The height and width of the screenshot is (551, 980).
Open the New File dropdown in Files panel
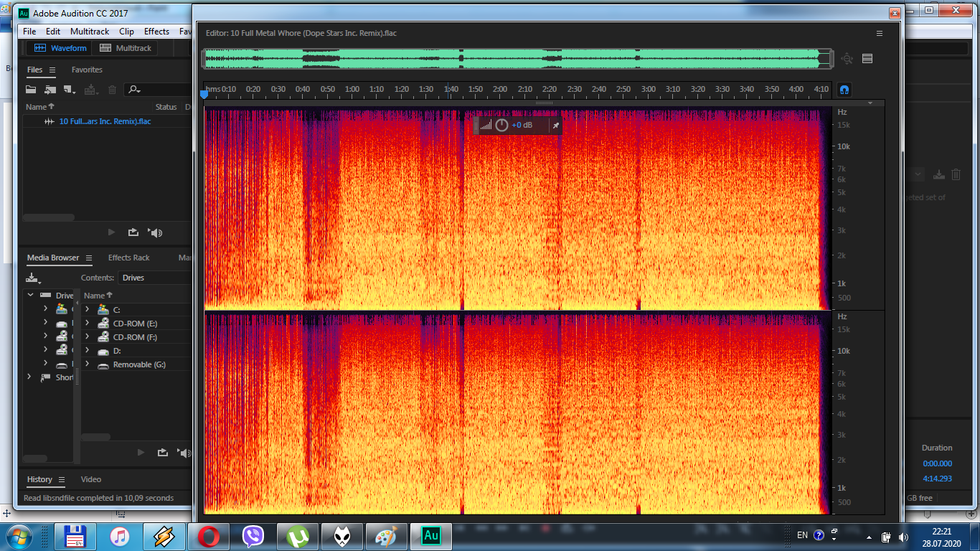tap(70, 90)
